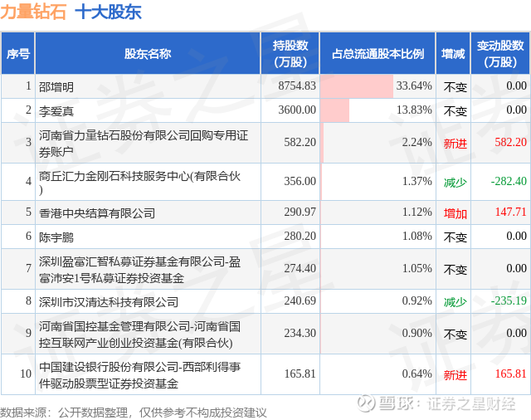The image size is (531, 420).
Task: Click holdings value 3600.00
Action: tap(297, 110)
